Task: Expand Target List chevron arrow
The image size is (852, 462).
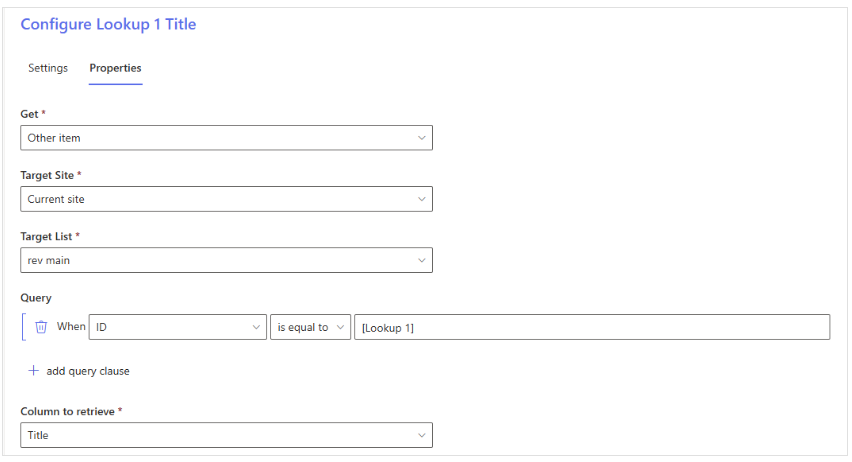Action: pos(421,260)
